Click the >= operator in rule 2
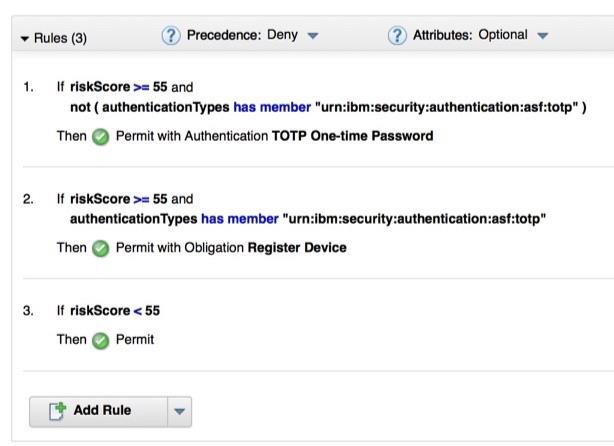This screenshot has width=614, height=446. click(x=142, y=199)
